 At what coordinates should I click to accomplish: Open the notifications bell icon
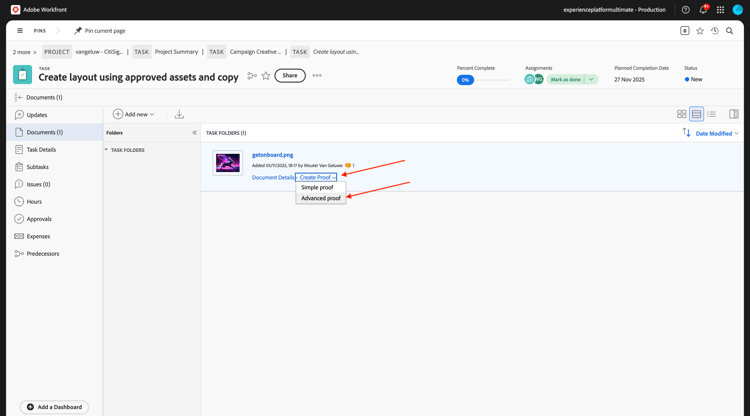(703, 10)
